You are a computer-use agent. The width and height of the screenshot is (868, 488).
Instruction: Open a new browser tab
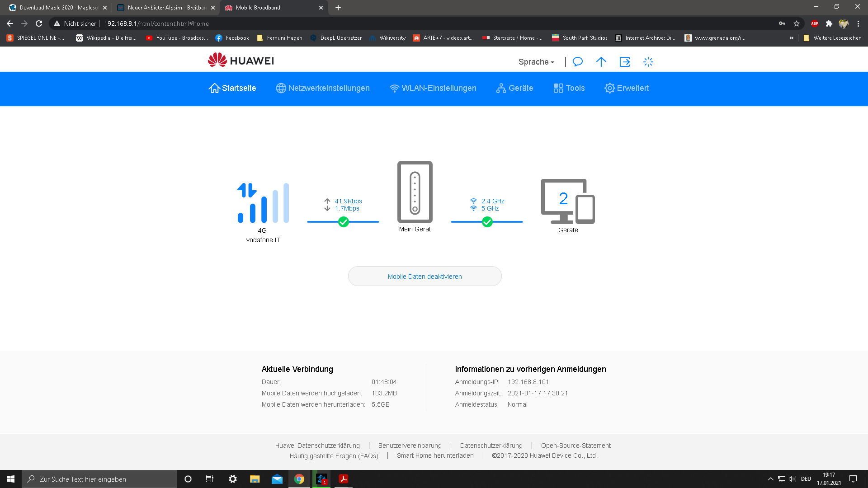coord(338,8)
